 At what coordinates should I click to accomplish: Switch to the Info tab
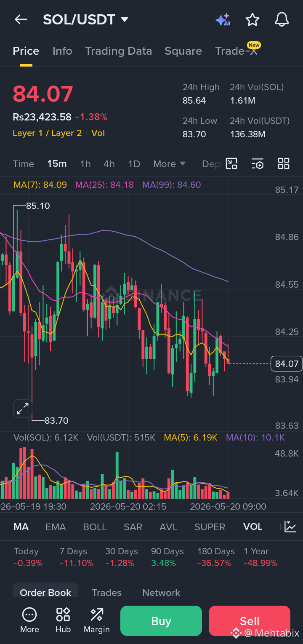[x=62, y=51]
